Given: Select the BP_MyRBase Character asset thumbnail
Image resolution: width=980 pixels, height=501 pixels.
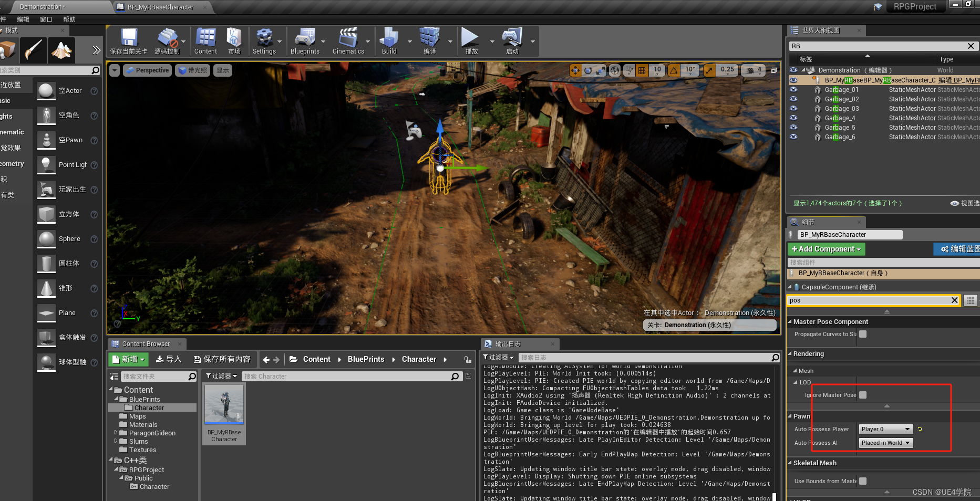Looking at the screenshot, I should click(224, 404).
